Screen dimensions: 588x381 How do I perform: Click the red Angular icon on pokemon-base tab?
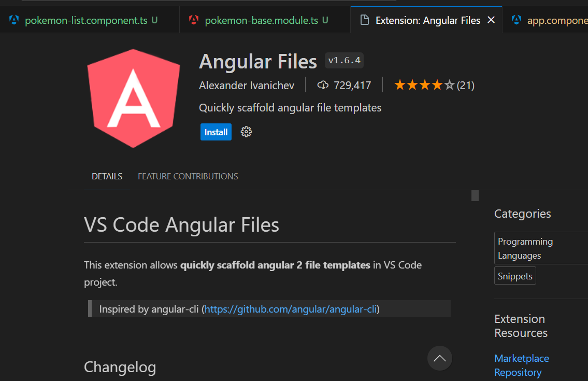pos(194,20)
